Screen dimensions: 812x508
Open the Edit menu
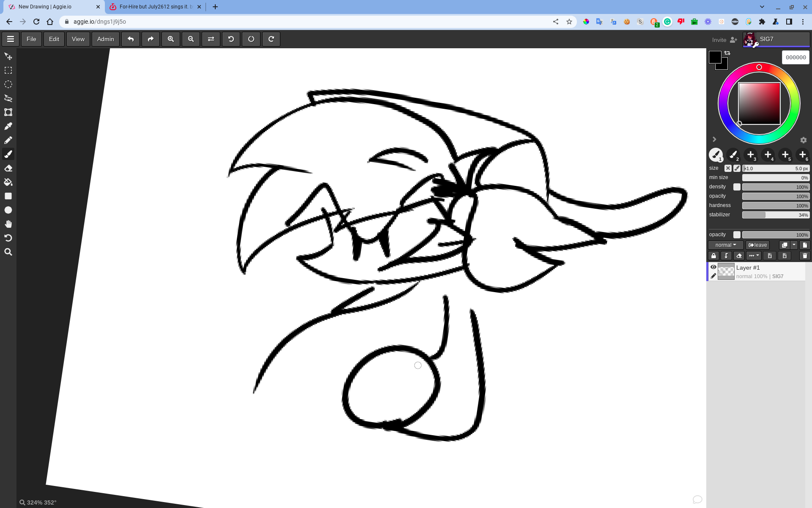coord(54,39)
